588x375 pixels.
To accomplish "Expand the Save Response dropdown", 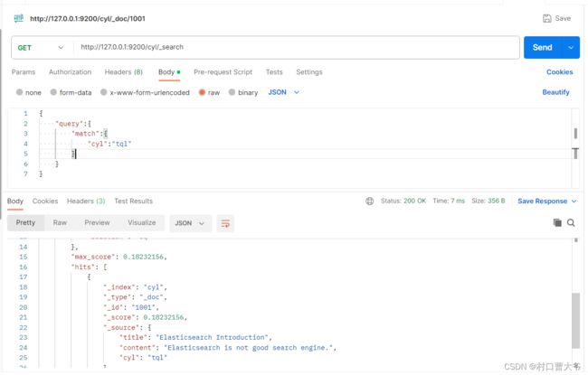I will coord(574,202).
